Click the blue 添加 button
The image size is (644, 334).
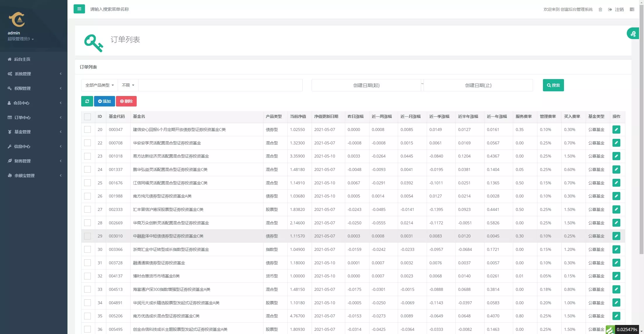[105, 101]
